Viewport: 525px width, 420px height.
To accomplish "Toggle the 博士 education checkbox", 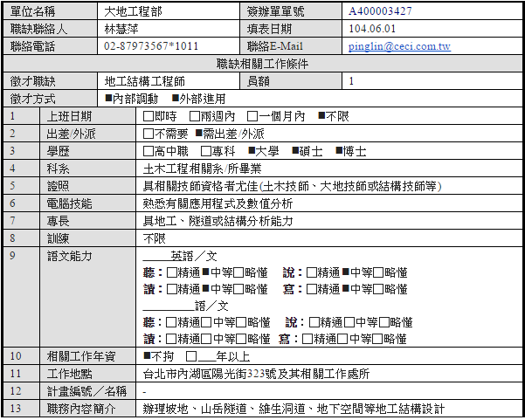I will (338, 151).
